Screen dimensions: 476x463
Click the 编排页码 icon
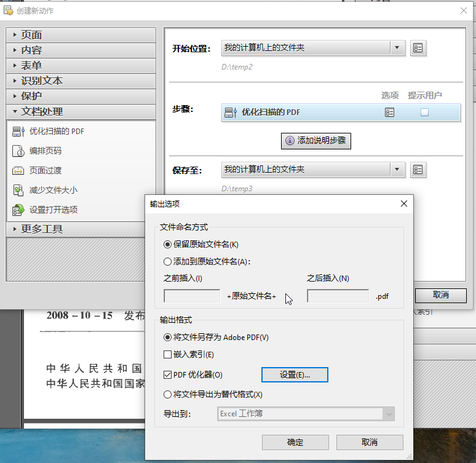click(x=18, y=151)
